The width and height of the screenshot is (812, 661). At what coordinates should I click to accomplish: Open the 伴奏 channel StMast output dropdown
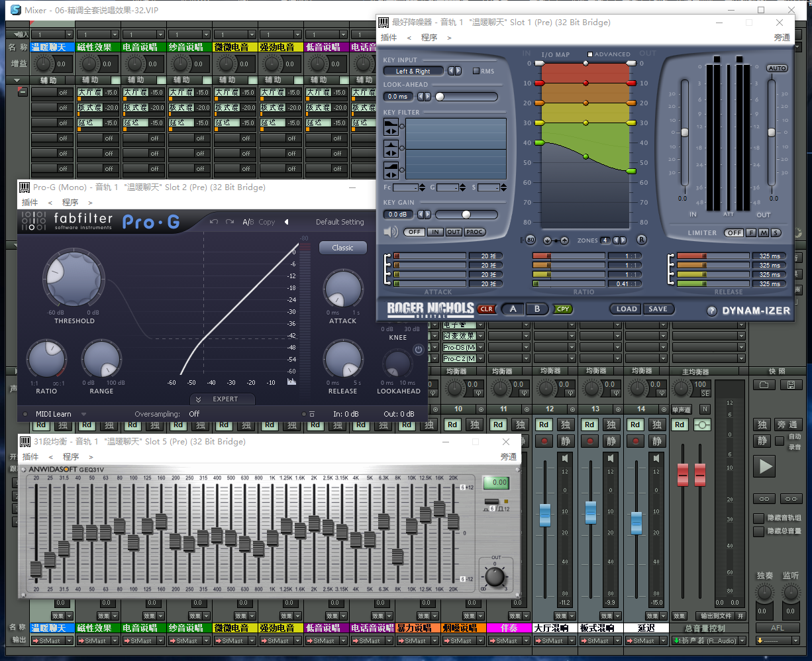526,640
